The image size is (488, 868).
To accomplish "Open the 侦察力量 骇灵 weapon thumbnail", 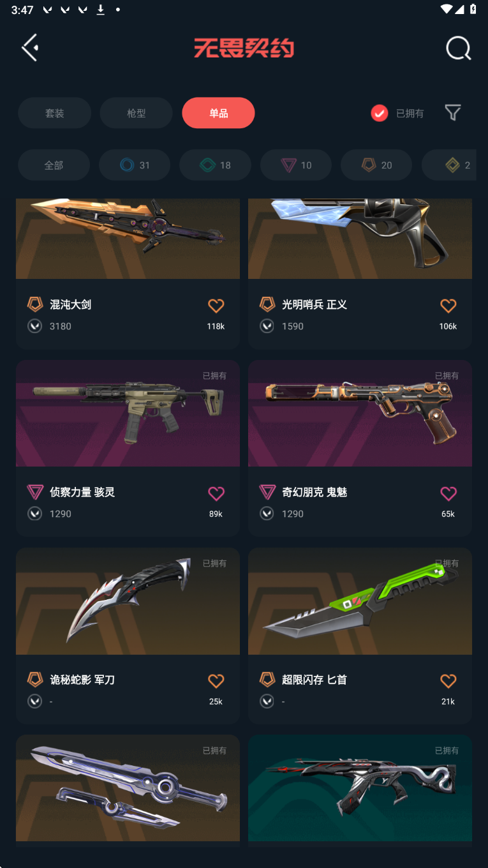I will [128, 413].
